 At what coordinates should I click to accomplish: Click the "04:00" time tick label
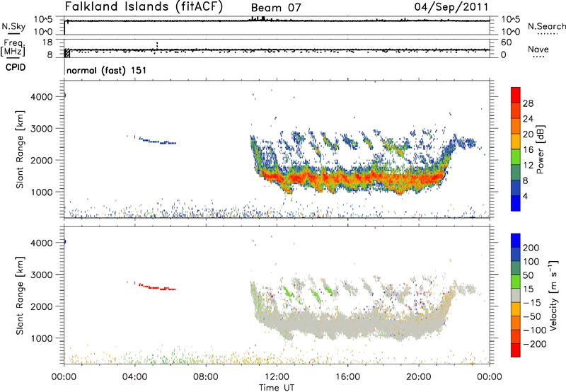click(135, 377)
